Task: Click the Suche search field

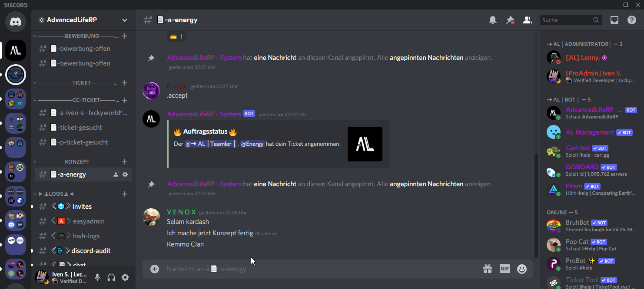Action: coord(566,20)
